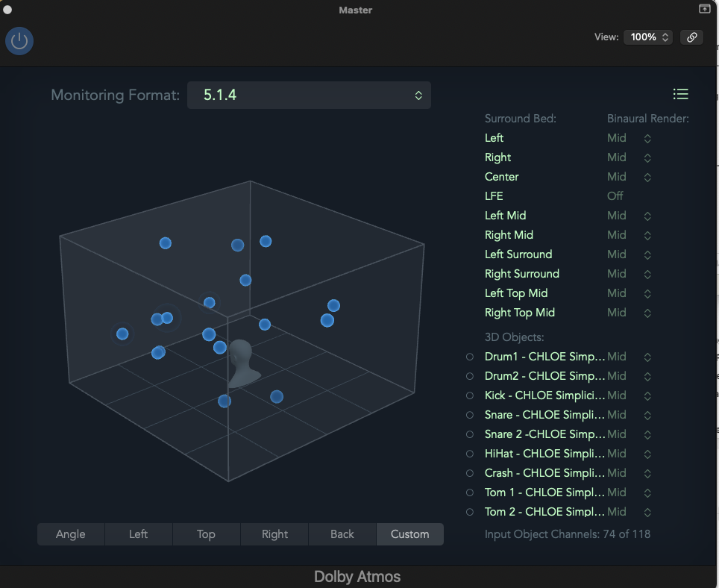This screenshot has width=719, height=588.
Task: Click the Angle view button
Action: [x=70, y=534]
